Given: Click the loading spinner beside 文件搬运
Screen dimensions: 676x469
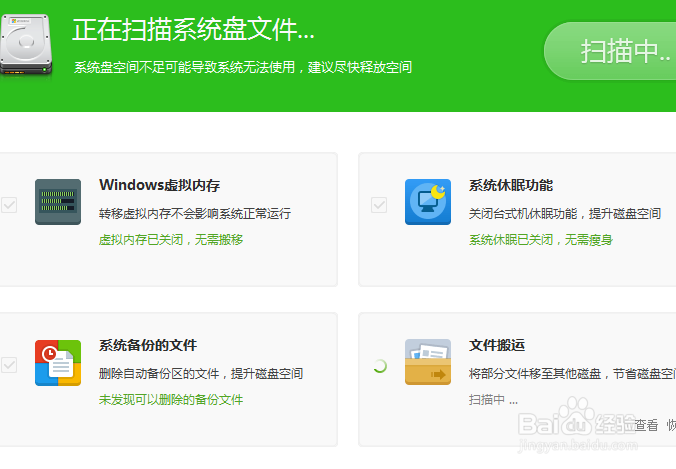Looking at the screenshot, I should 379,366.
